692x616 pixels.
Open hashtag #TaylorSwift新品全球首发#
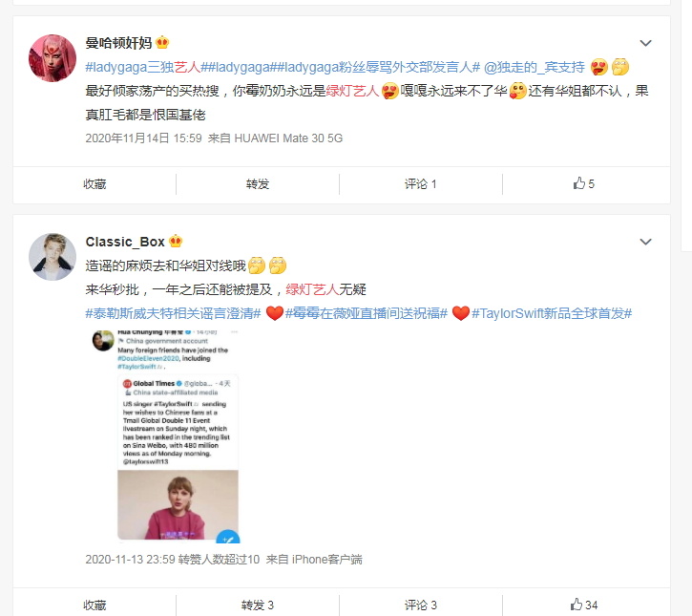click(x=552, y=313)
